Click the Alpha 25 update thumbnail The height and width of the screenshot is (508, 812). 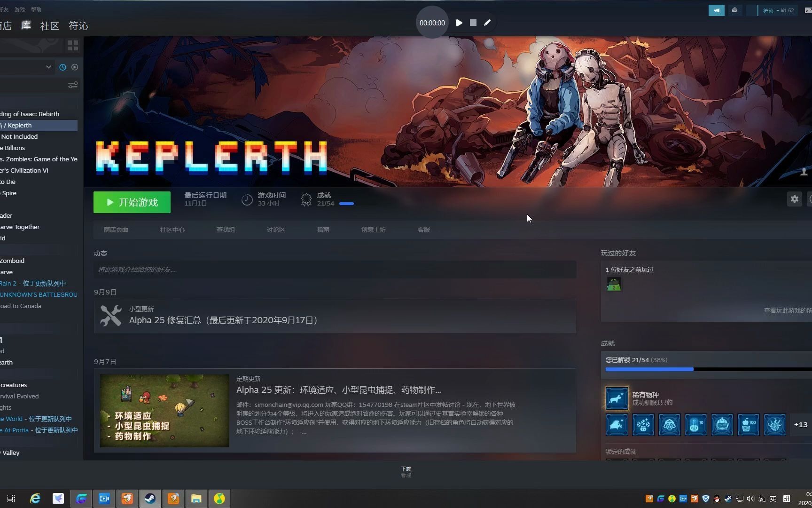164,411
